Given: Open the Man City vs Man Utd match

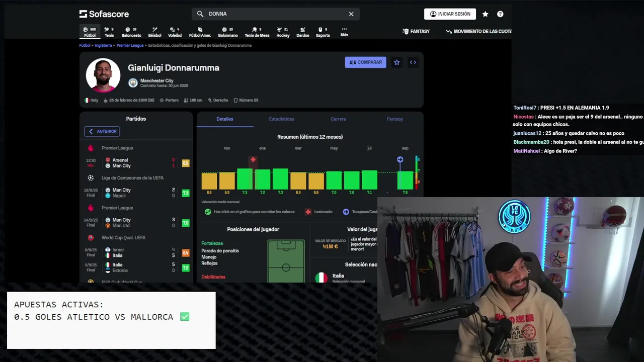Looking at the screenshot, I should [x=136, y=223].
